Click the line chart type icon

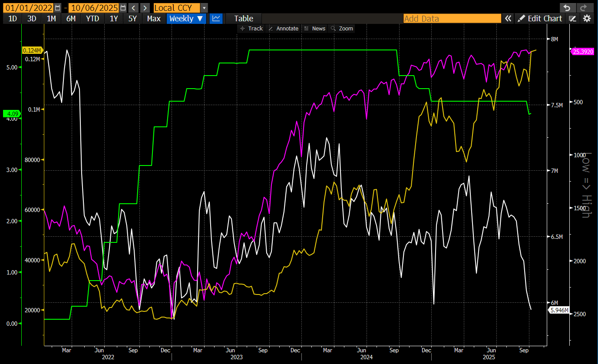click(216, 18)
